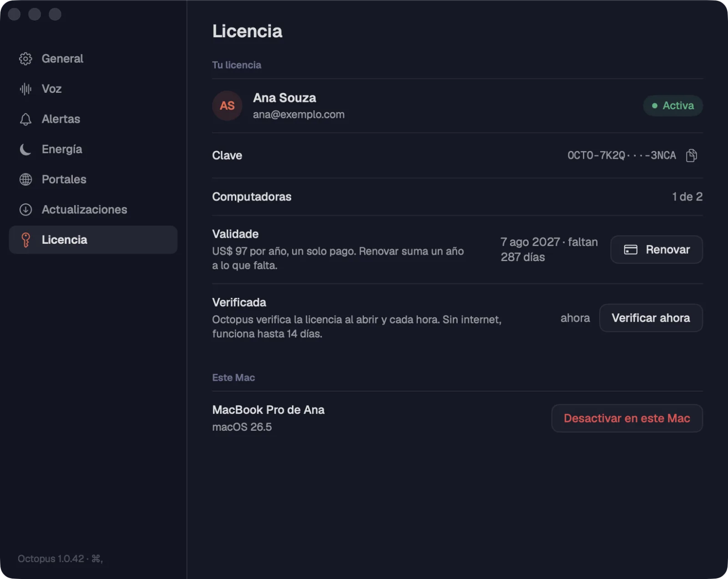Screen dimensions: 728x579
Task: Copy the license key with clipboard icon
Action: coord(691,156)
